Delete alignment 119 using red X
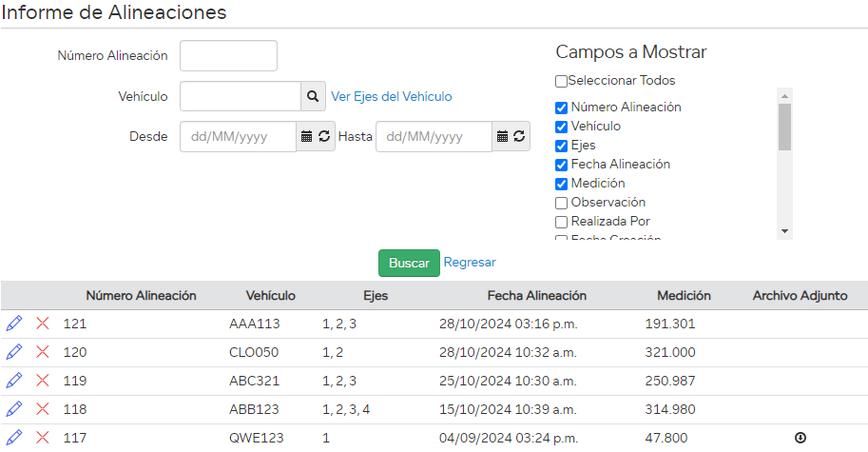Image resolution: width=868 pixels, height=452 pixels. (x=43, y=381)
